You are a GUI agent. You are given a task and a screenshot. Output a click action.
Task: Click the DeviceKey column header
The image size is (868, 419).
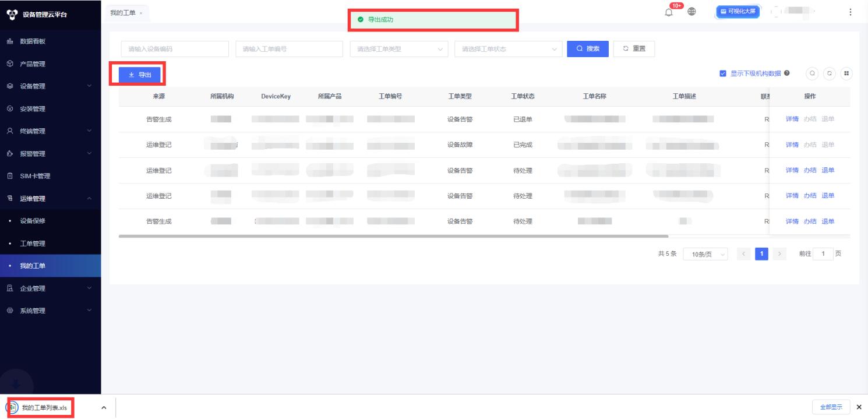pos(276,96)
